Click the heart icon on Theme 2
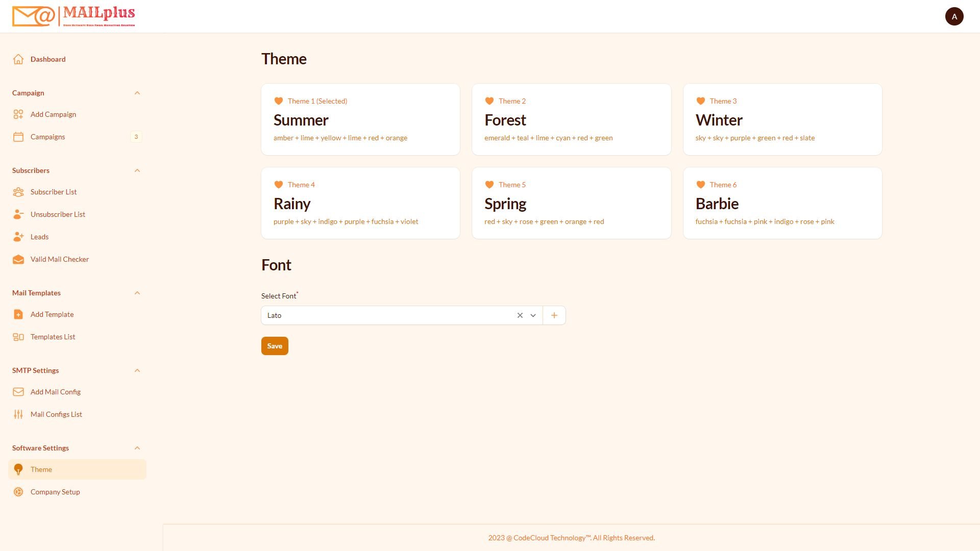 click(489, 101)
